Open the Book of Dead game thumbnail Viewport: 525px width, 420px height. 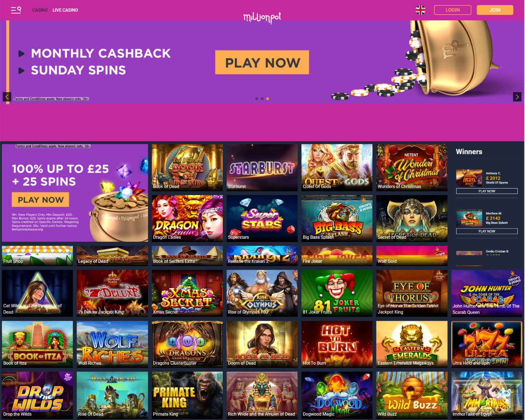[187, 167]
